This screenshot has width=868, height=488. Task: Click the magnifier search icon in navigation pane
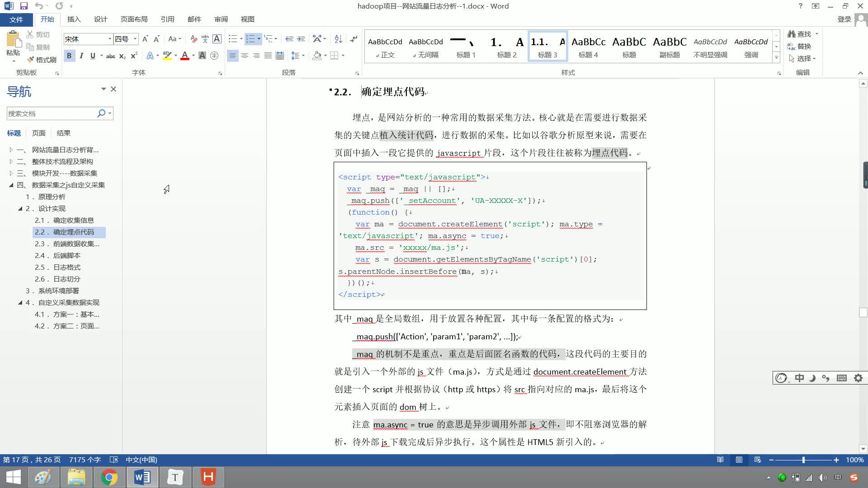(x=101, y=113)
